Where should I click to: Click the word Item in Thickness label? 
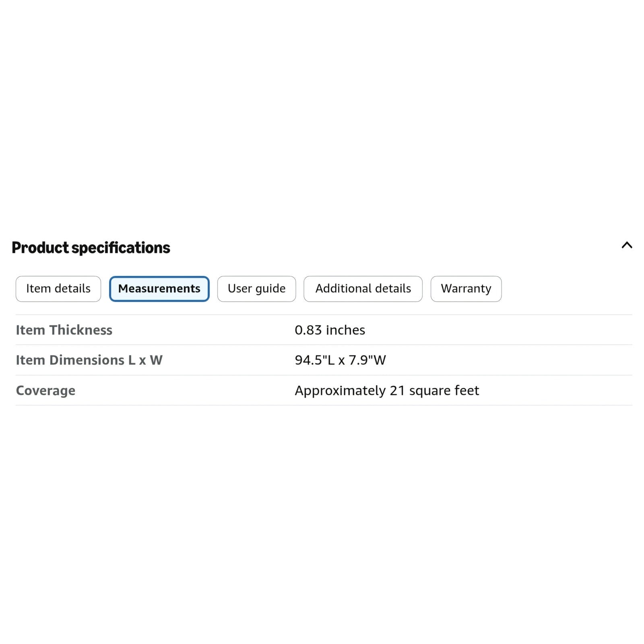pos(30,330)
